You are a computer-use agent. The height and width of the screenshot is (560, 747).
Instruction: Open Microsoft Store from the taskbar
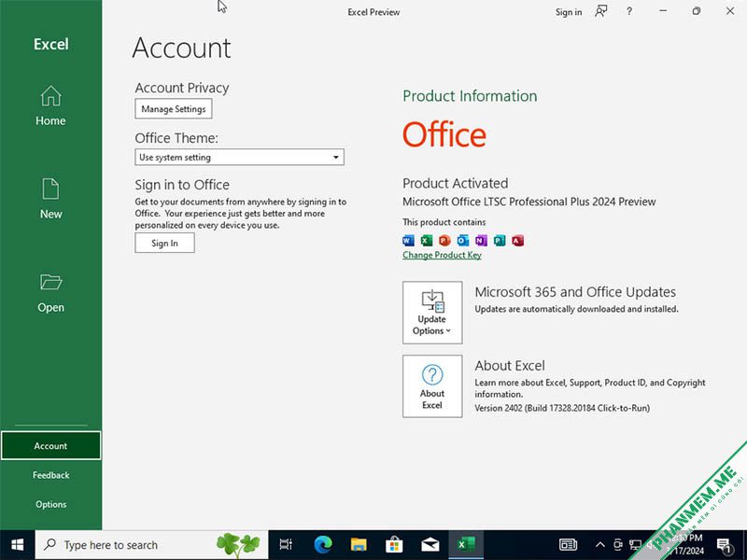click(394, 545)
